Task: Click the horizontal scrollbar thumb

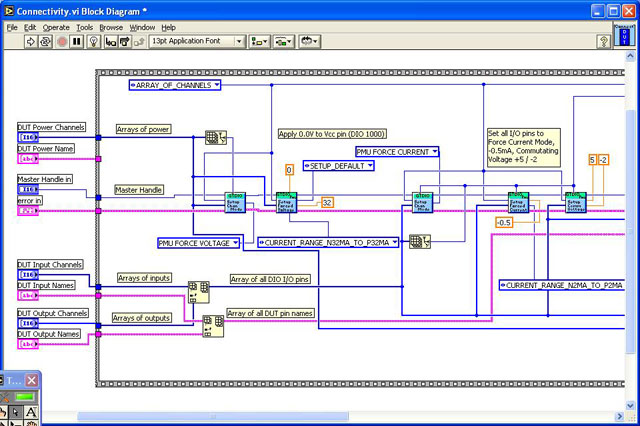Action: point(213,416)
